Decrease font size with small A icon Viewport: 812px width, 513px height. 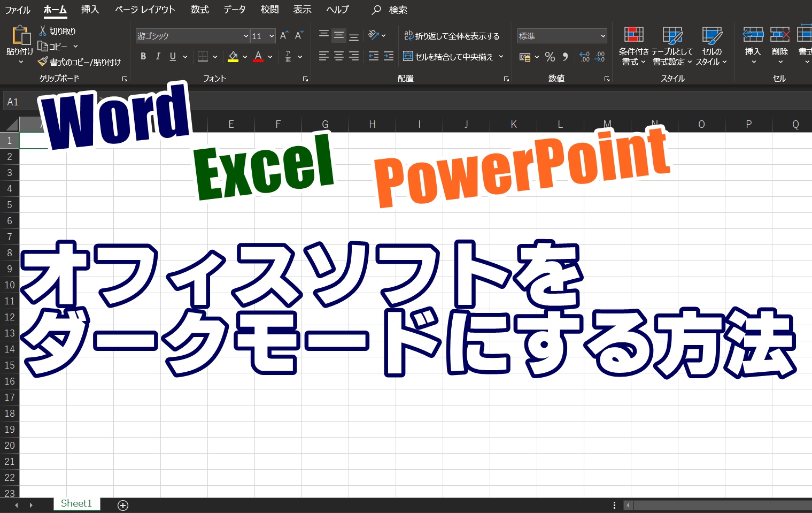click(299, 36)
